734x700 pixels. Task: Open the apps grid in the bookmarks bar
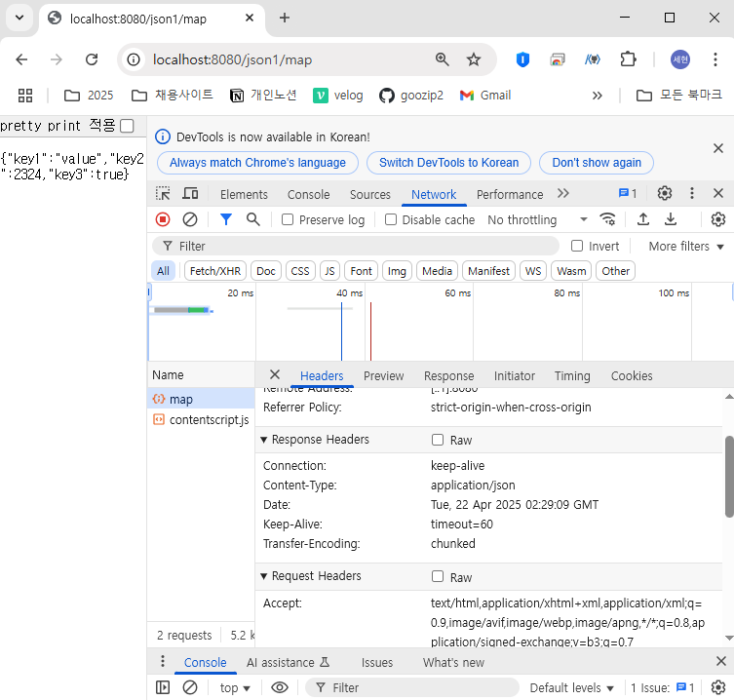pyautogui.click(x=25, y=96)
